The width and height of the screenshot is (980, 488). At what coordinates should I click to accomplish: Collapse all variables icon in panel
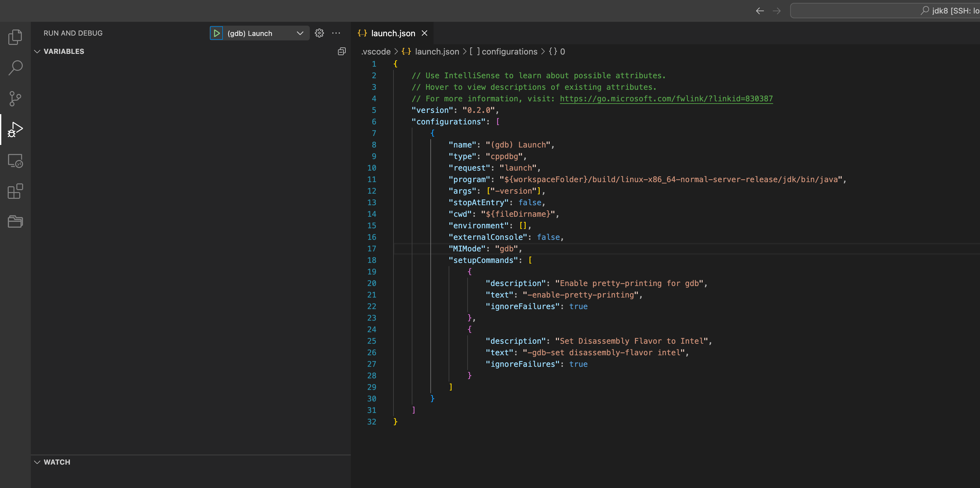click(x=342, y=52)
